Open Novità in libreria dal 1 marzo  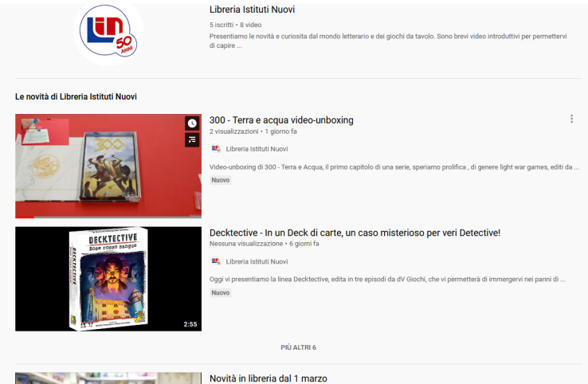[269, 378]
